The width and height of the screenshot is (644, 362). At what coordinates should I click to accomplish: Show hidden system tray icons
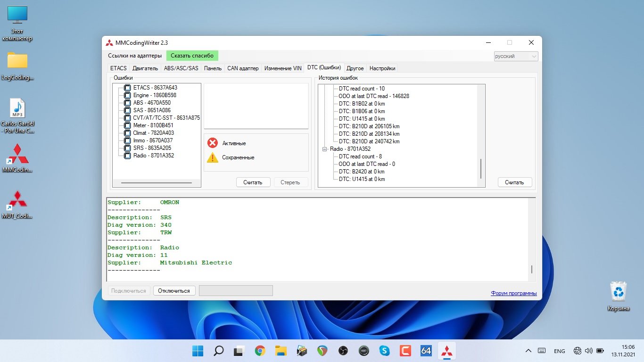pyautogui.click(x=528, y=351)
